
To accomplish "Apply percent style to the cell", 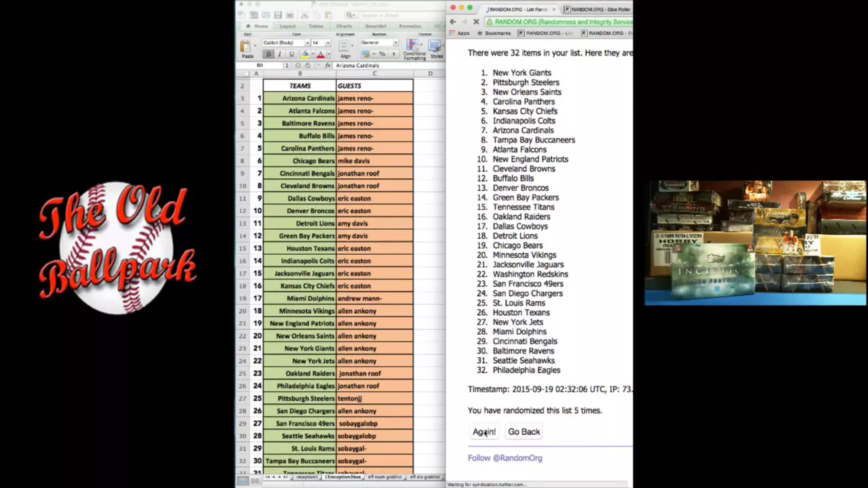I will point(382,54).
